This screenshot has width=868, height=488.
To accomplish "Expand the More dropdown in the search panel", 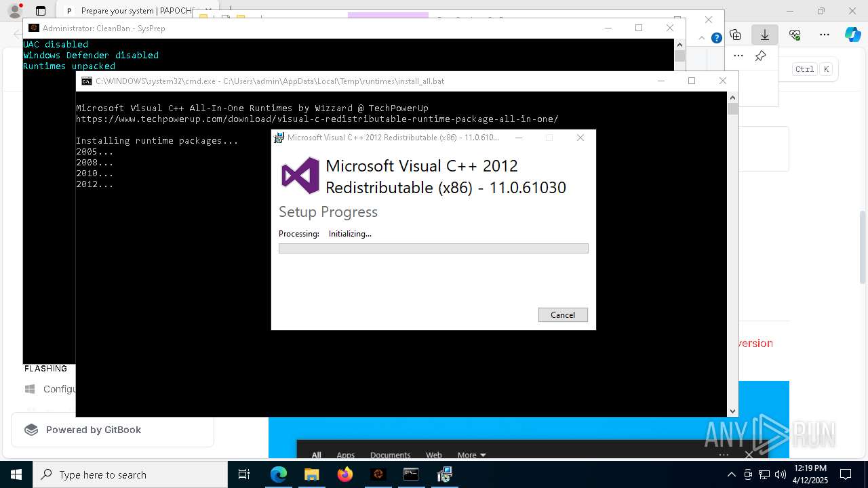I will coord(471,455).
